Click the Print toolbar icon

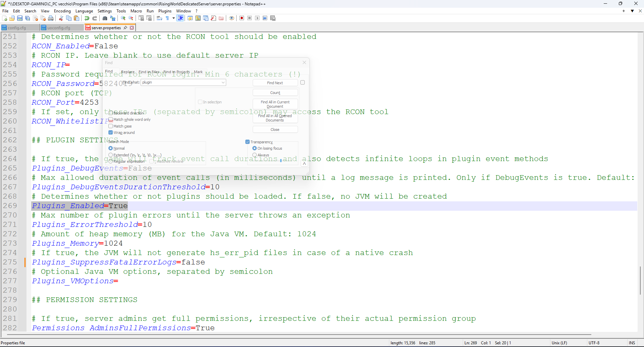tap(51, 18)
